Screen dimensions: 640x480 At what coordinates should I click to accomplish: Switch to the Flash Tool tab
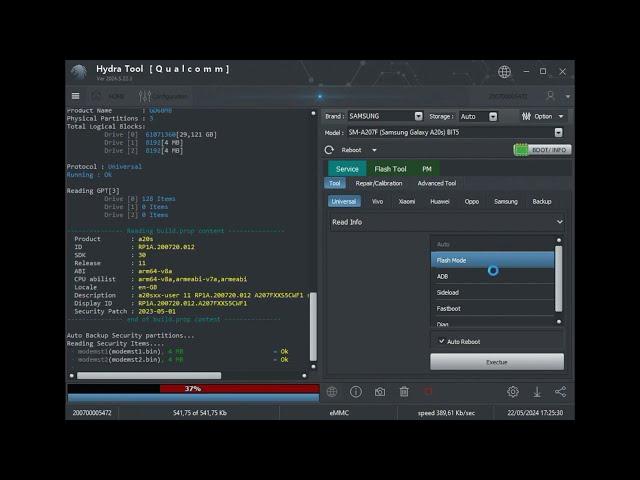tap(390, 169)
